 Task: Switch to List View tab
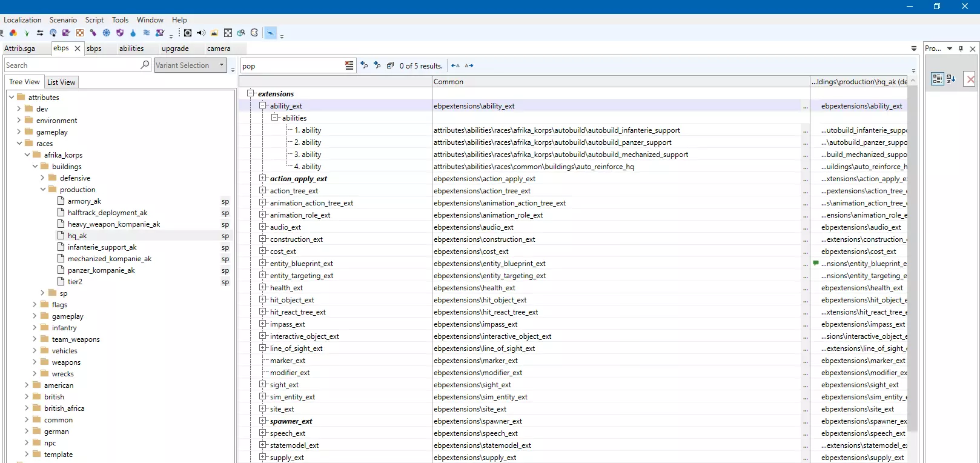(61, 82)
